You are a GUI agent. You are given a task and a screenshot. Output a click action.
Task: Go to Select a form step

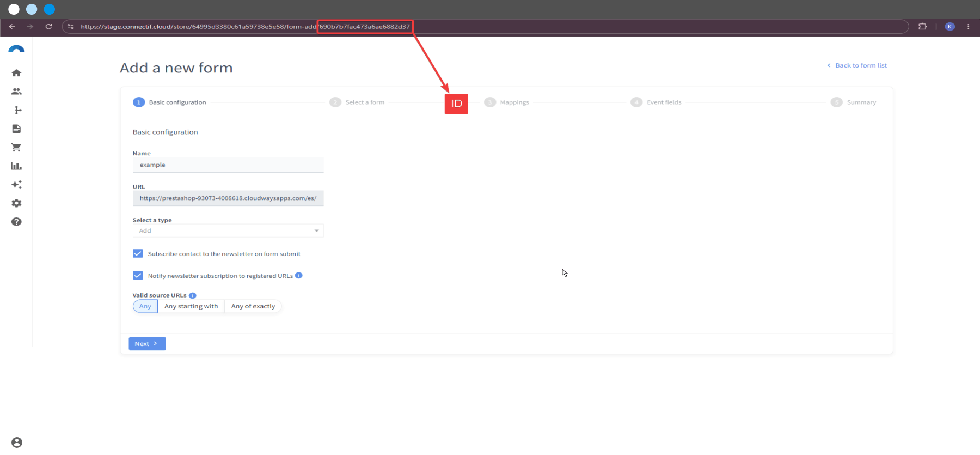point(357,102)
